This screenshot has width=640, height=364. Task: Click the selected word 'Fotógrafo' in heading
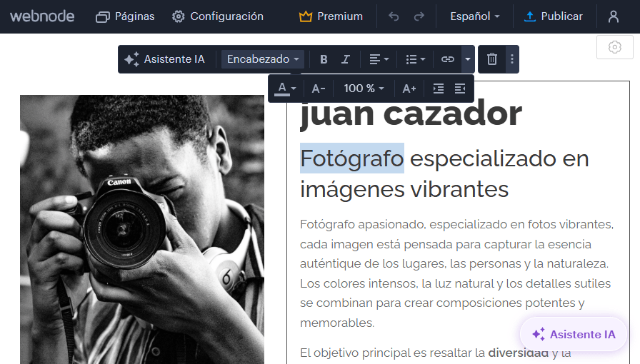(x=352, y=158)
